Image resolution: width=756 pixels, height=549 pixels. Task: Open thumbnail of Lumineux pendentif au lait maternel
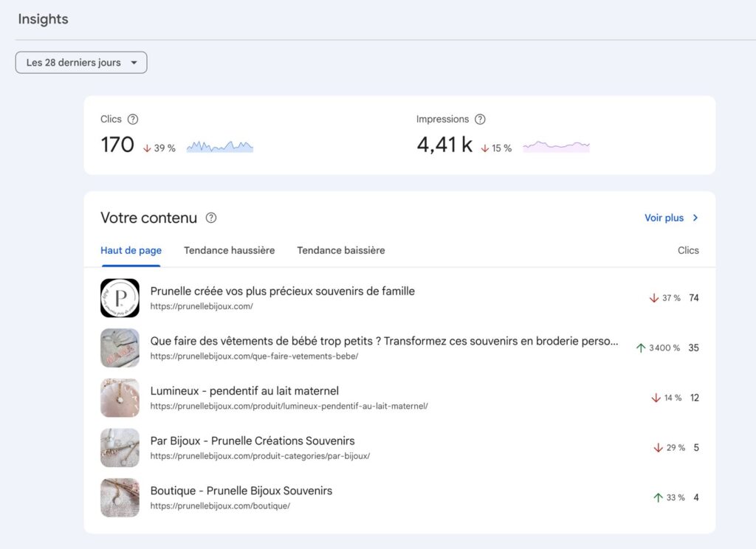[x=120, y=398]
